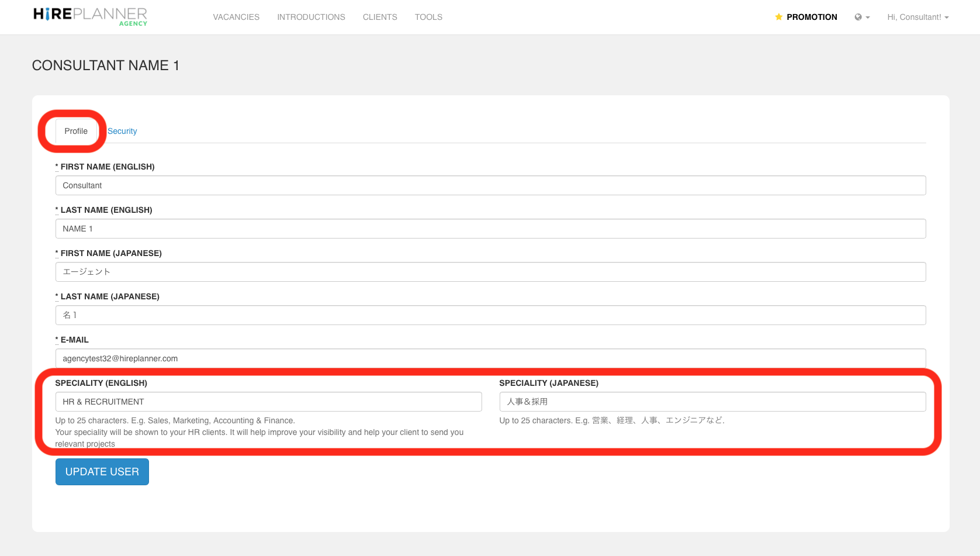Click the First Name (English) field

tap(490, 185)
